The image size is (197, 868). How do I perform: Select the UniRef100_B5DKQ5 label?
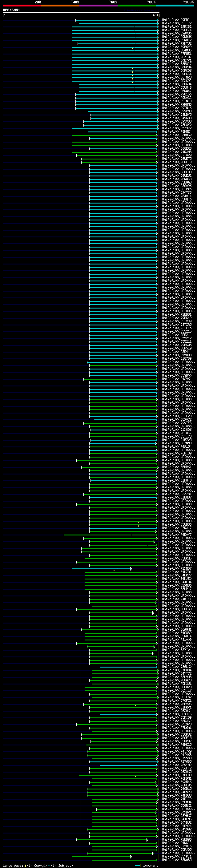pyautogui.click(x=177, y=558)
